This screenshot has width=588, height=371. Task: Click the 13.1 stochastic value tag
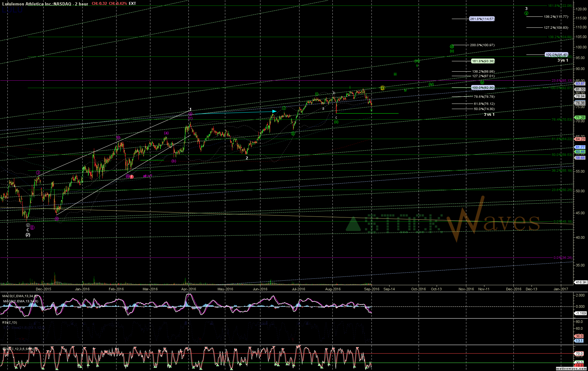(579, 341)
